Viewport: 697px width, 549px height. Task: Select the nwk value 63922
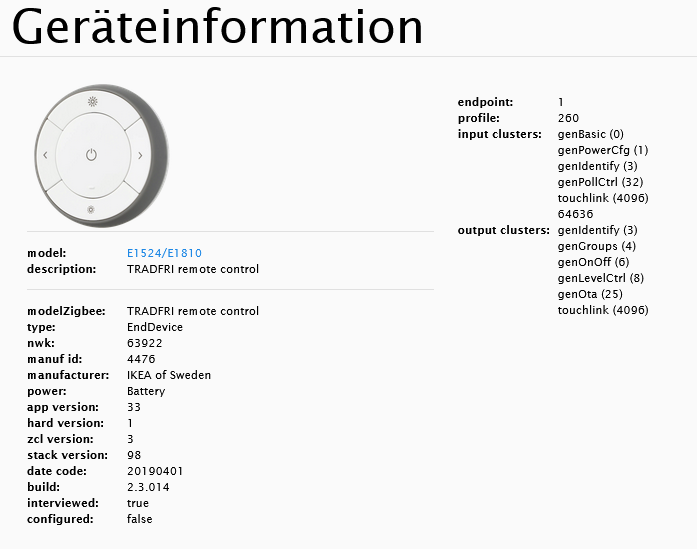pyautogui.click(x=144, y=343)
